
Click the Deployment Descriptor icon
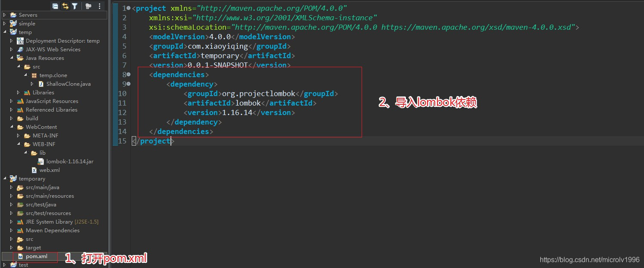pyautogui.click(x=20, y=41)
